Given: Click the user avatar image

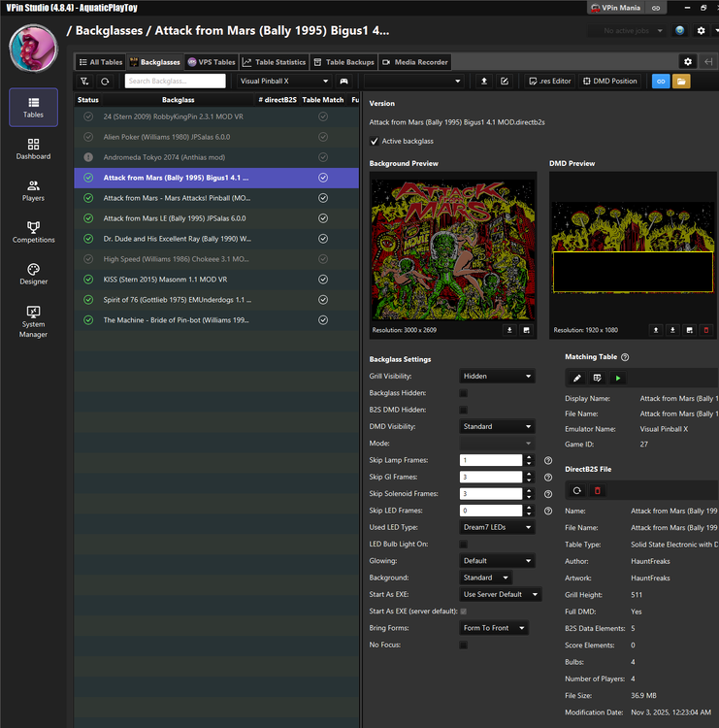Looking at the screenshot, I should (x=33, y=48).
